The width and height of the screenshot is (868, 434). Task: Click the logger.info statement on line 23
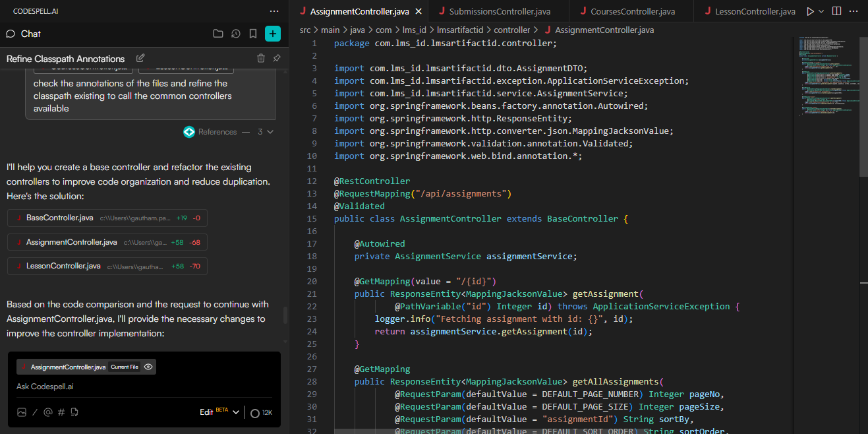(504, 319)
